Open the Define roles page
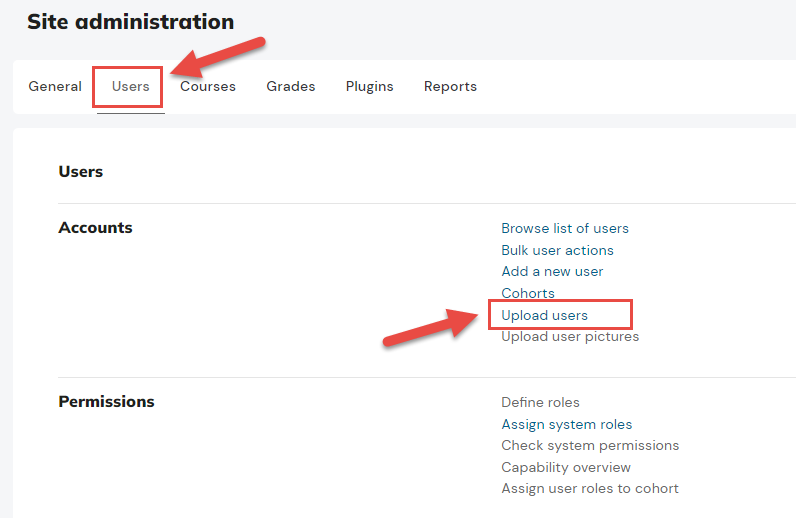The height and width of the screenshot is (518, 796). [x=540, y=402]
